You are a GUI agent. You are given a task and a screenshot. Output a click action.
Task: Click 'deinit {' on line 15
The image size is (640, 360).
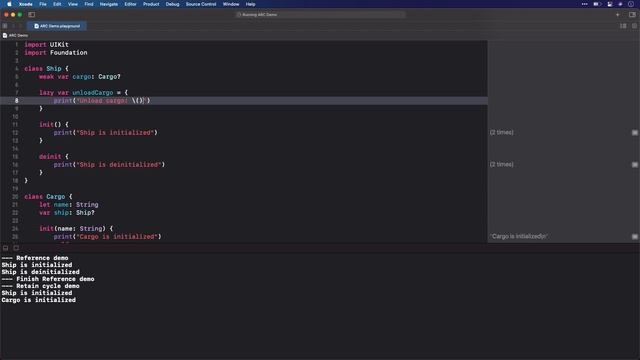click(54, 157)
